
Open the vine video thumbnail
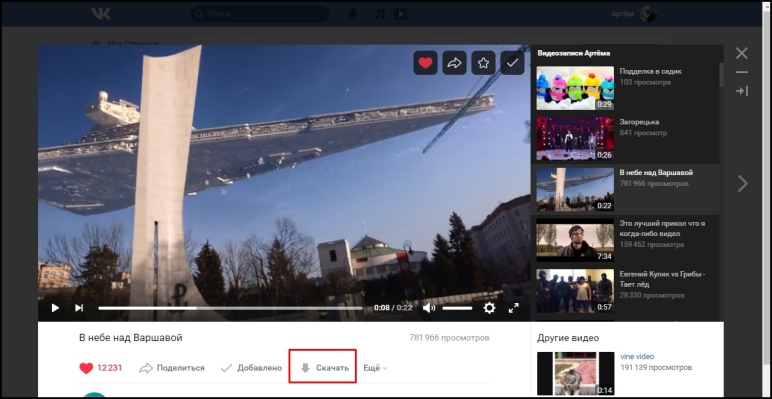pyautogui.click(x=575, y=373)
